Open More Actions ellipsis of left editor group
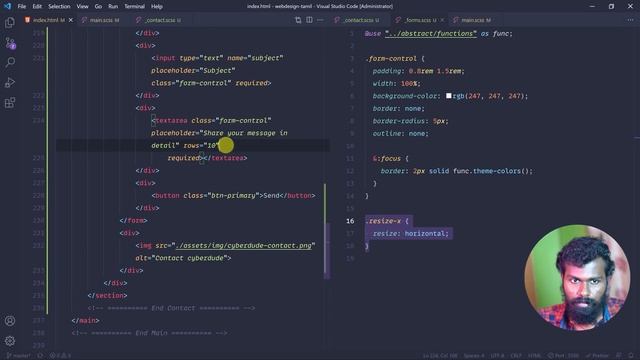Image resolution: width=640 pixels, height=360 pixels. pyautogui.click(x=320, y=20)
